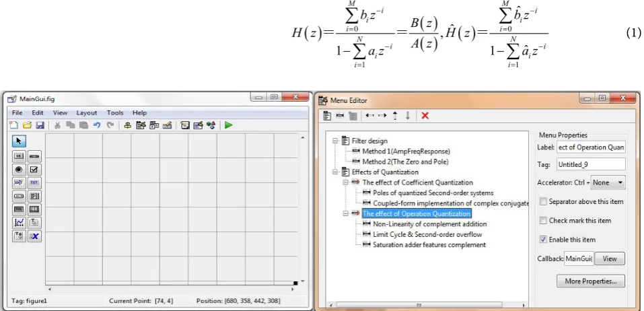Open the Help menu
Viewport: 644px width, 311px height.
tap(140, 112)
